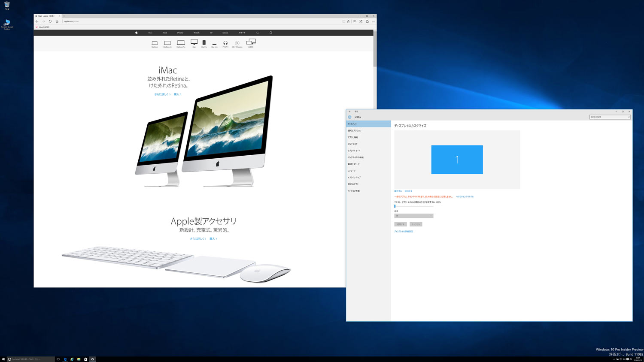
Task: Select マルチタスク in Settings sidebar
Action: coord(368,144)
